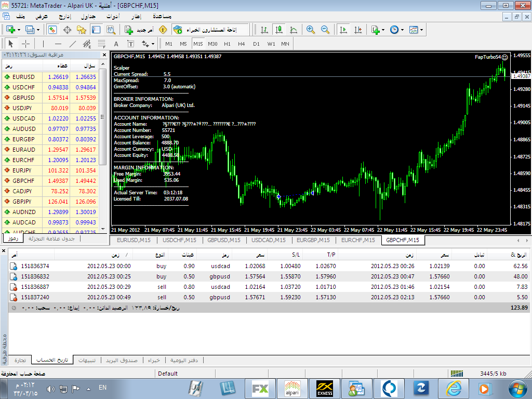Toggle the Market Watch window icon
Viewport: 532px width, 399px height.
click(x=52, y=30)
